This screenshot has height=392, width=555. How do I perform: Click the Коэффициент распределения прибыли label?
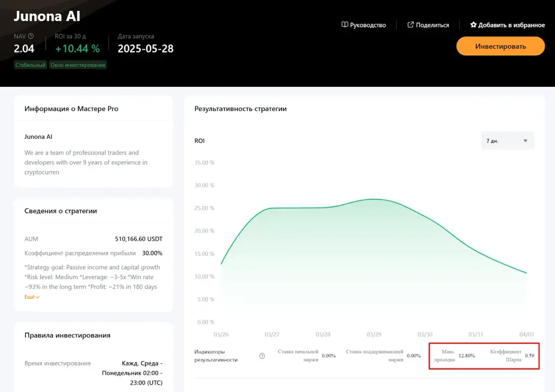(x=80, y=253)
